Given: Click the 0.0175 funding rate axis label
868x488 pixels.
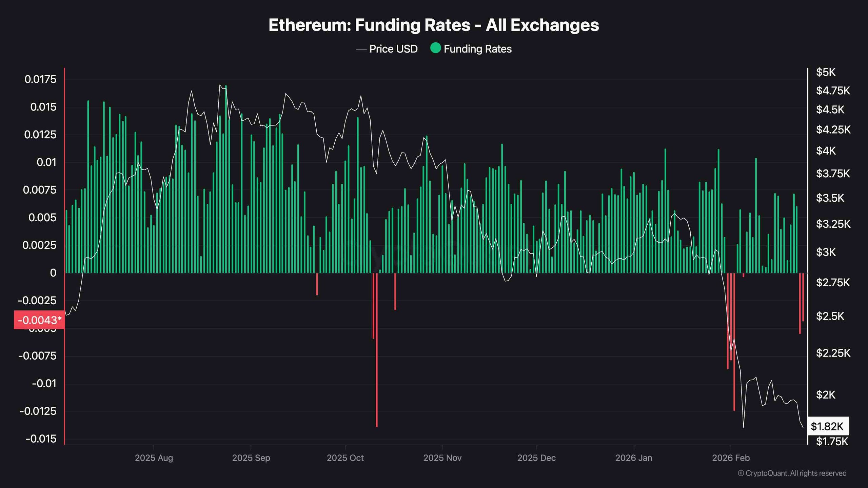Looking at the screenshot, I should click(x=40, y=79).
